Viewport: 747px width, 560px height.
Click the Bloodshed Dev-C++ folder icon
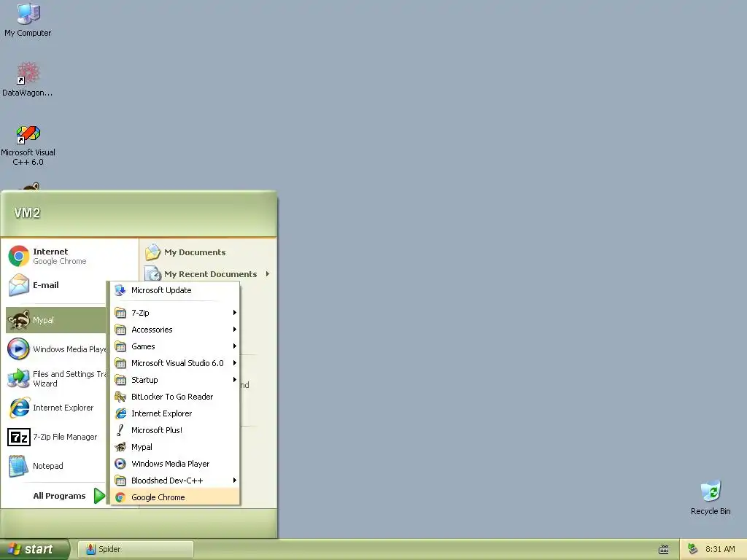click(x=120, y=481)
